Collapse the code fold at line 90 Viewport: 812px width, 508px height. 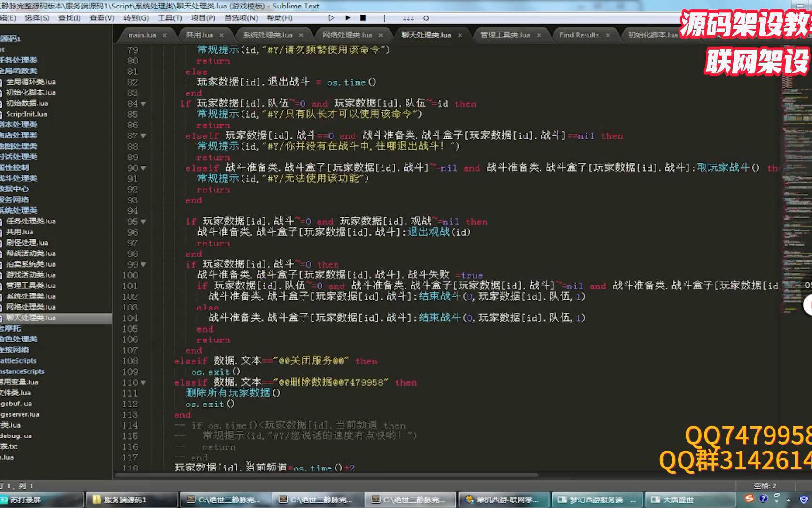(143, 168)
